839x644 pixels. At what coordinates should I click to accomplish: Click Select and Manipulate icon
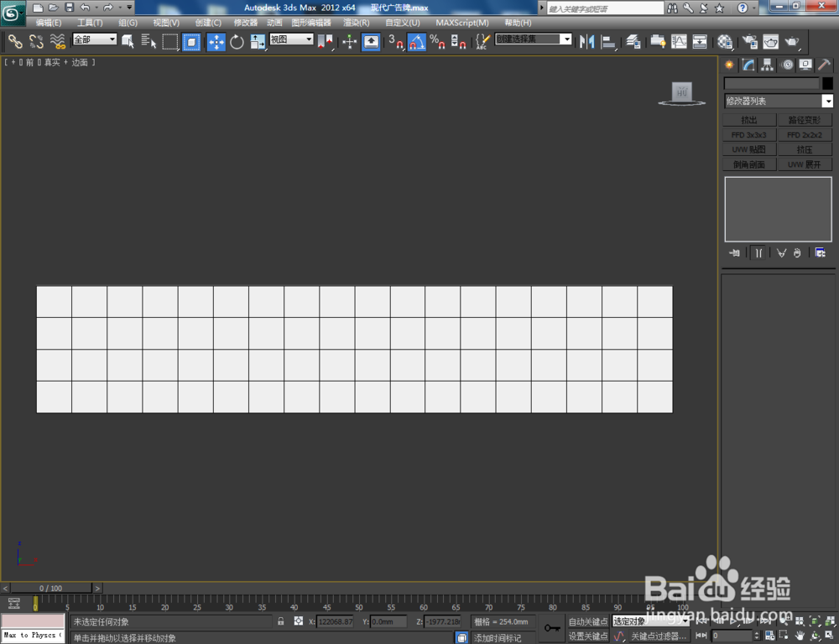click(349, 42)
